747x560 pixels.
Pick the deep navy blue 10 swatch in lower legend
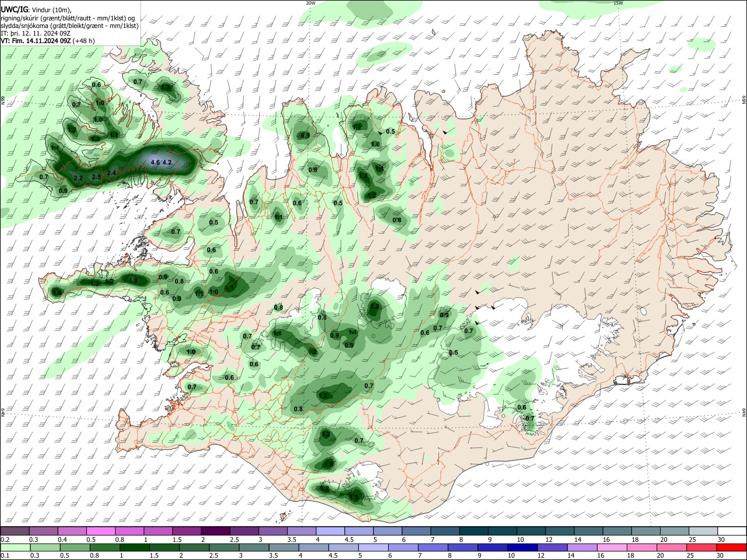coord(521,547)
